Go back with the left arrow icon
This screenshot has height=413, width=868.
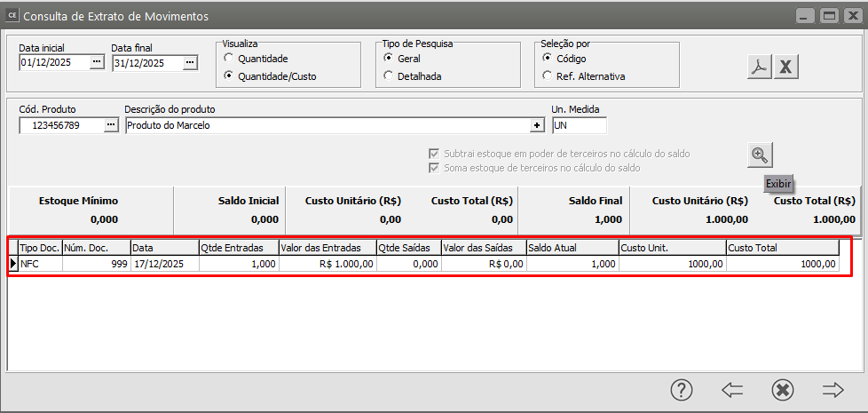coord(731,389)
